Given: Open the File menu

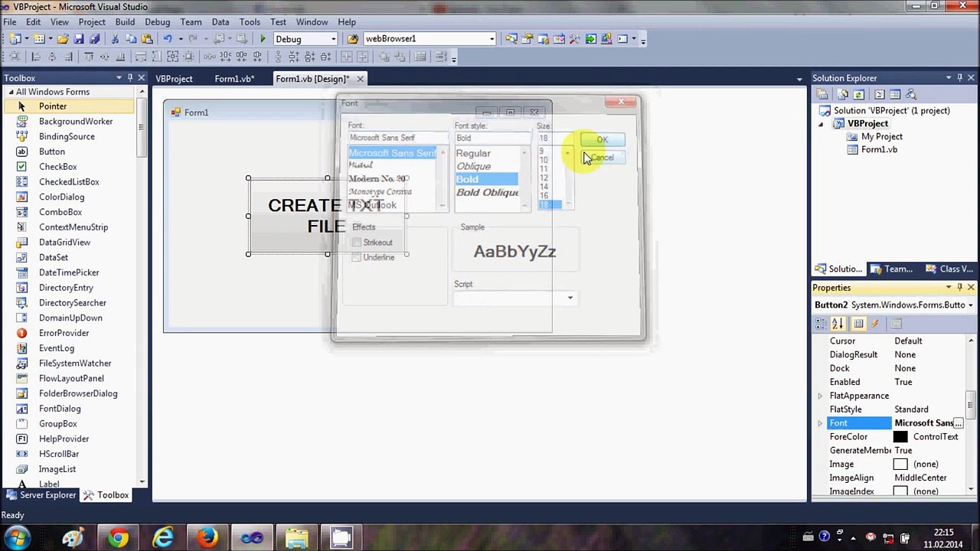Looking at the screenshot, I should pos(10,22).
